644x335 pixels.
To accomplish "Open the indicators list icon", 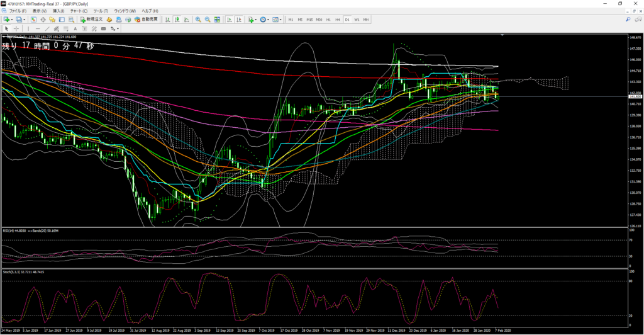I will tap(250, 20).
